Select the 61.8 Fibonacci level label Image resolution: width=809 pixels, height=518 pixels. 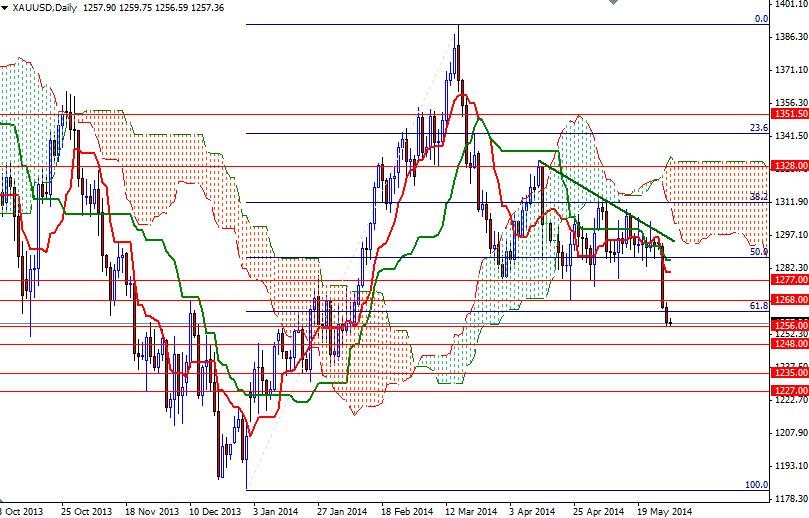pos(757,306)
